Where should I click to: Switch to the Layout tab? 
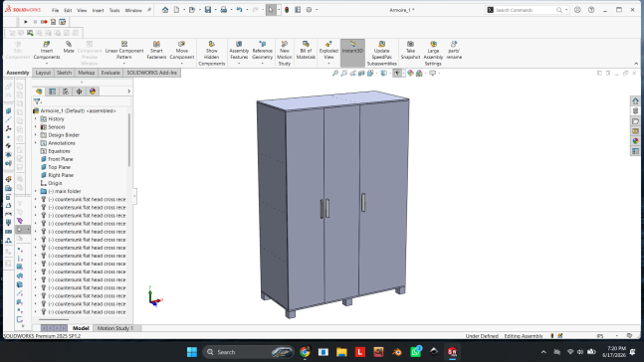[x=43, y=73]
